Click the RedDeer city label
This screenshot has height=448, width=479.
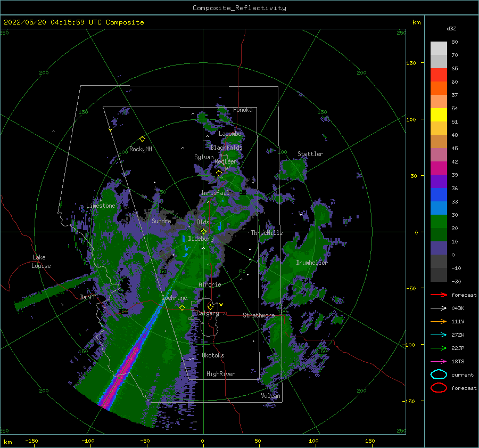tap(226, 161)
